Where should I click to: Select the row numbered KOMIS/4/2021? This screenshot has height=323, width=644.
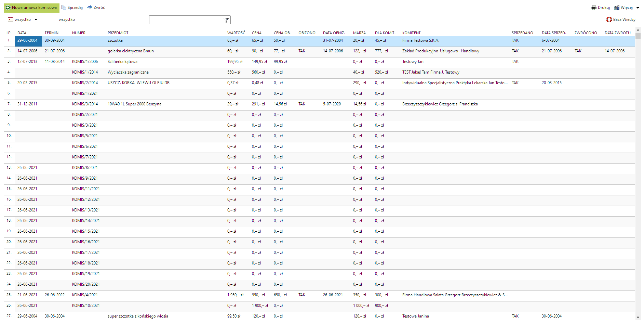[85, 295]
